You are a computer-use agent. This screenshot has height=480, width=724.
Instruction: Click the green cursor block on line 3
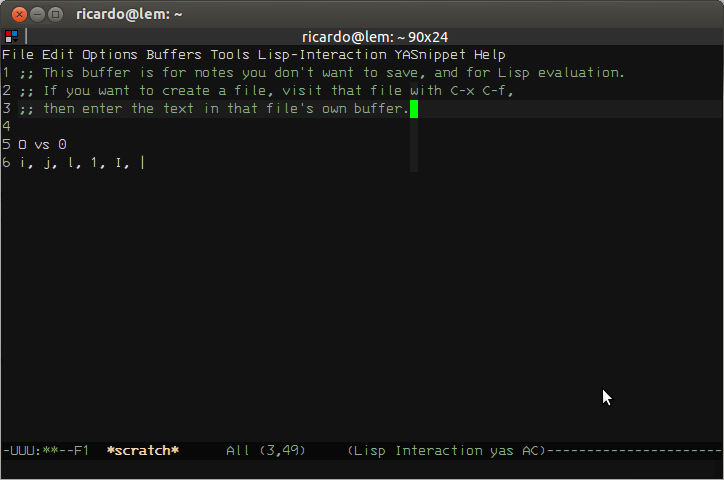coord(414,109)
